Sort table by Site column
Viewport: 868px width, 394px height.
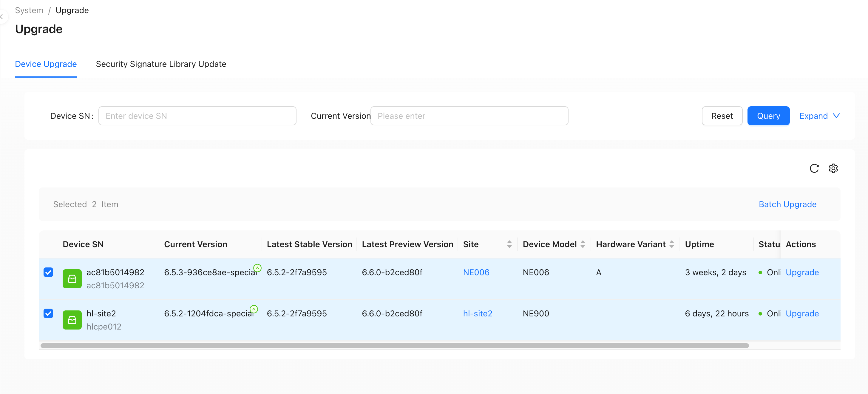point(509,244)
